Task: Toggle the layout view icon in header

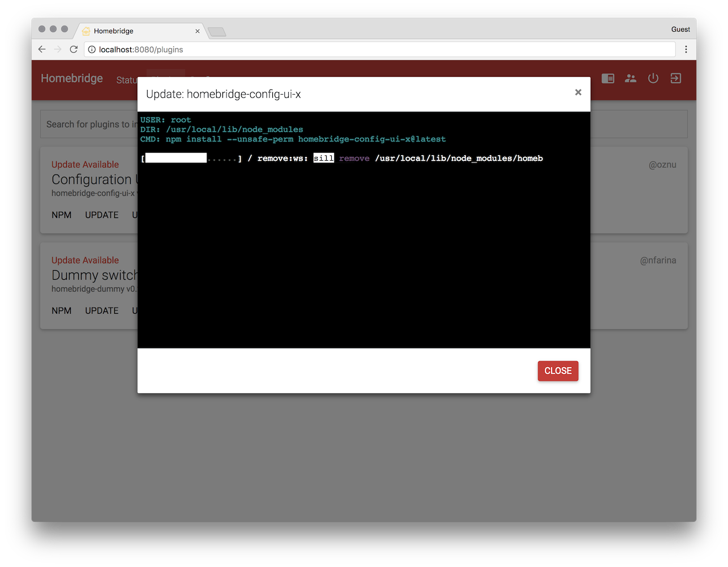Action: click(608, 78)
